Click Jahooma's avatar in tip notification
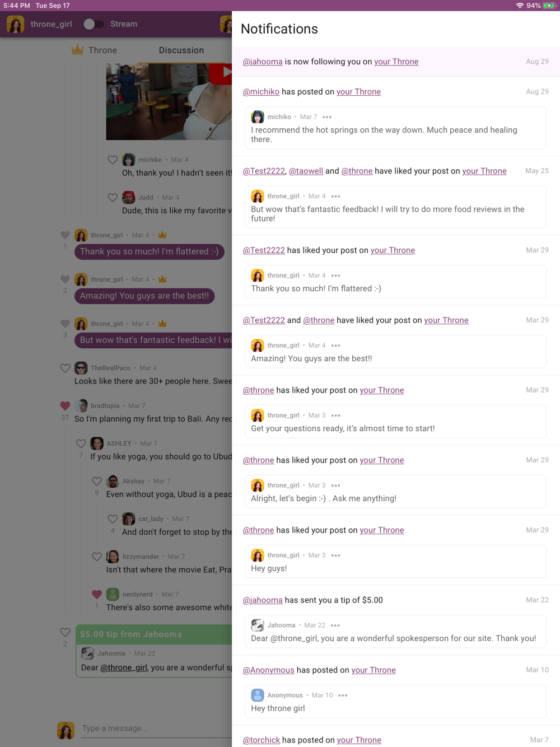The image size is (560, 747). coord(258,625)
